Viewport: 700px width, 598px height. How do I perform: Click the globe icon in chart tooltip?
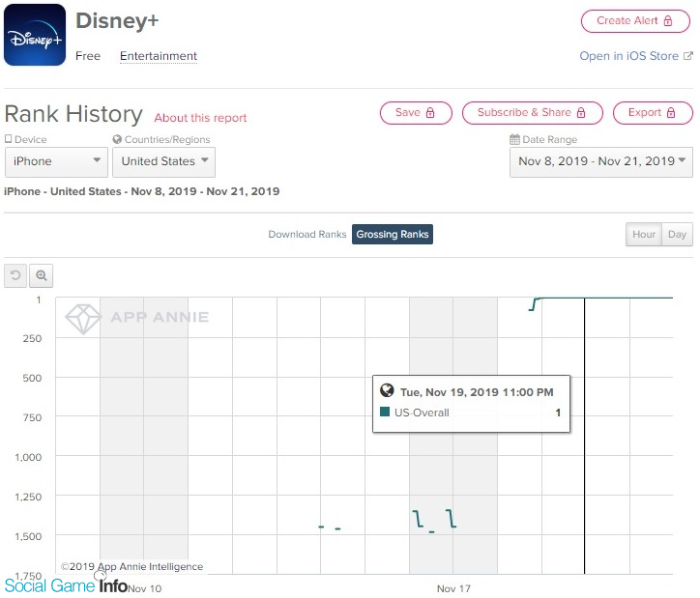click(387, 390)
